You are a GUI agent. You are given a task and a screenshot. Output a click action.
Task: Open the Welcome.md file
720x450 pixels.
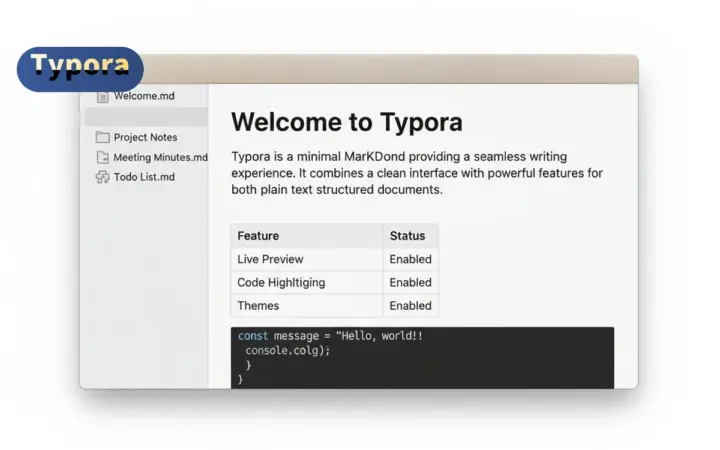coord(144,96)
